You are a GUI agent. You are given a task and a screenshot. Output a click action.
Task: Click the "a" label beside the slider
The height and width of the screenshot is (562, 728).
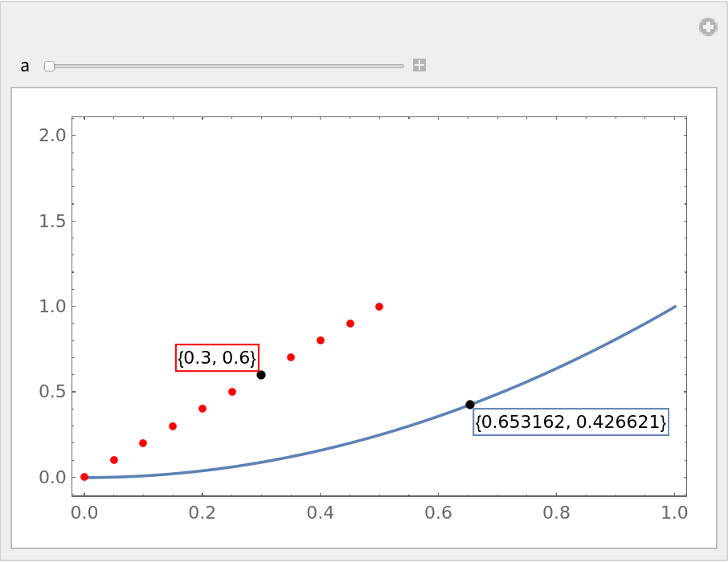tap(25, 66)
